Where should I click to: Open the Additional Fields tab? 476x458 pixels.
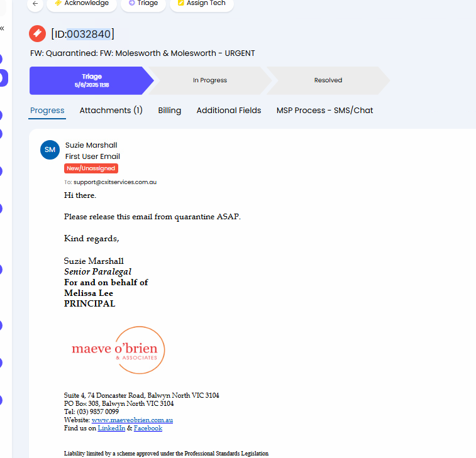tap(229, 111)
